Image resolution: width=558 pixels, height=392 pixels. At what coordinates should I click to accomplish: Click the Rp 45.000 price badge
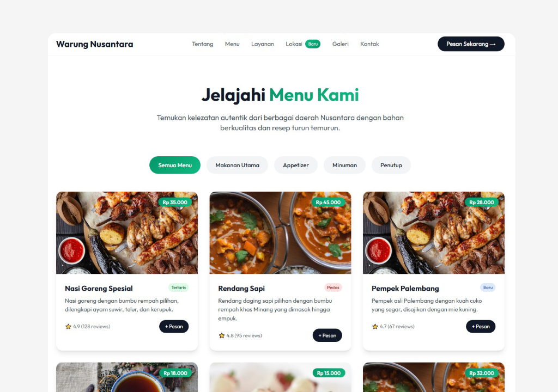328,203
